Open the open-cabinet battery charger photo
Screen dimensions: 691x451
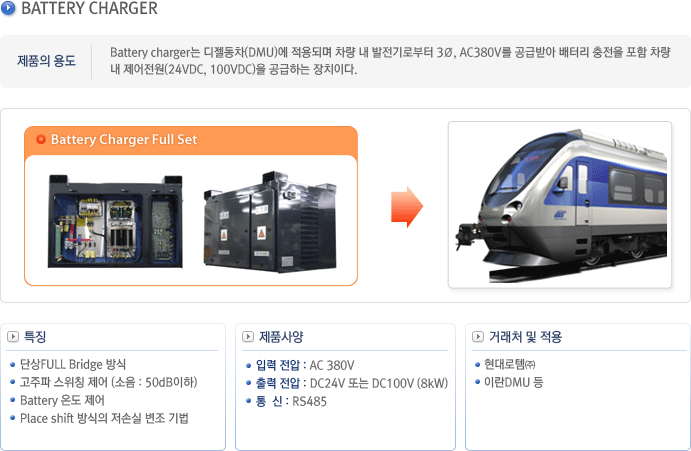[115, 222]
